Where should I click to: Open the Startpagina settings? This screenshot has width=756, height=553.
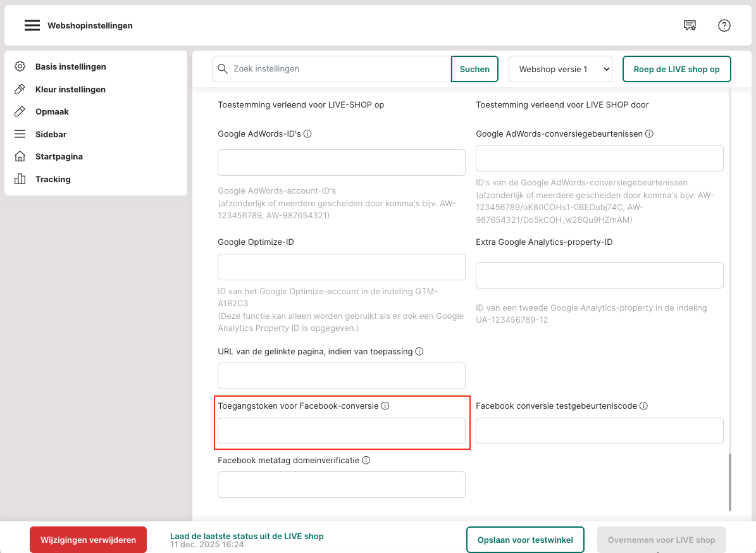(x=59, y=156)
